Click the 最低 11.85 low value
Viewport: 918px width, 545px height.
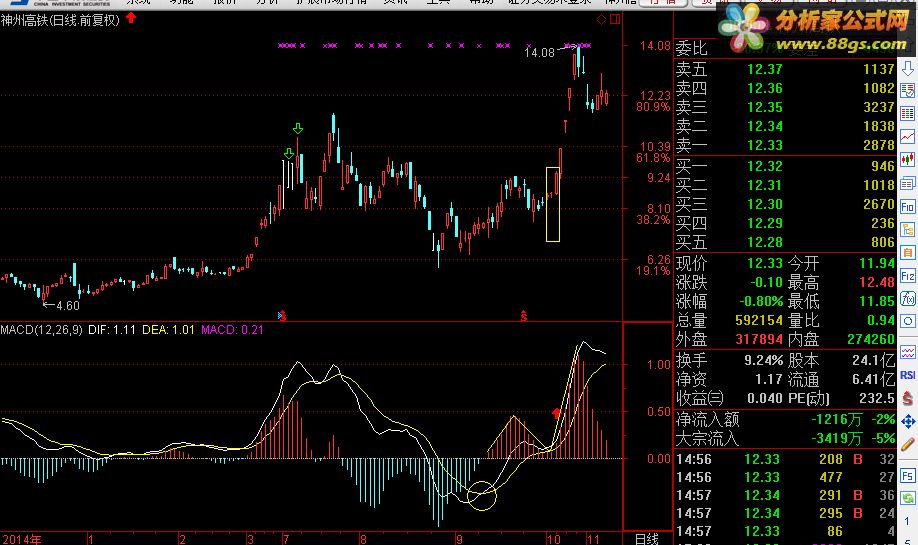tap(877, 301)
